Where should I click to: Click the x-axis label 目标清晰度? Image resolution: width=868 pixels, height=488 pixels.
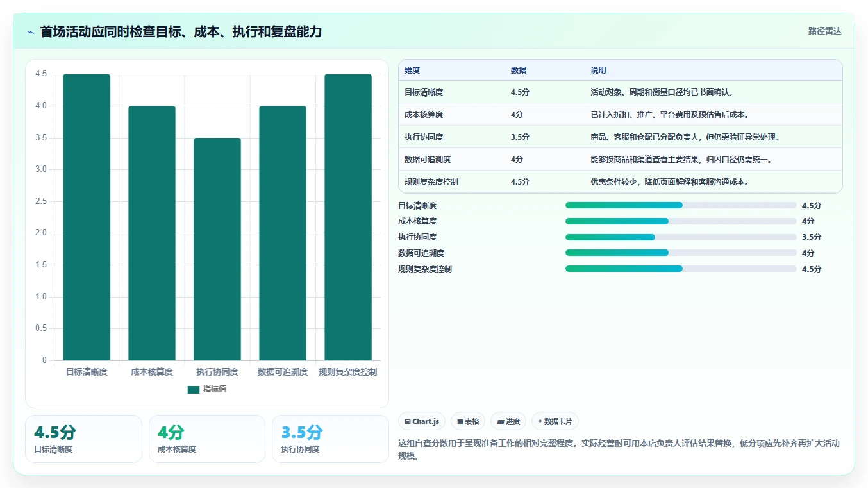click(87, 372)
